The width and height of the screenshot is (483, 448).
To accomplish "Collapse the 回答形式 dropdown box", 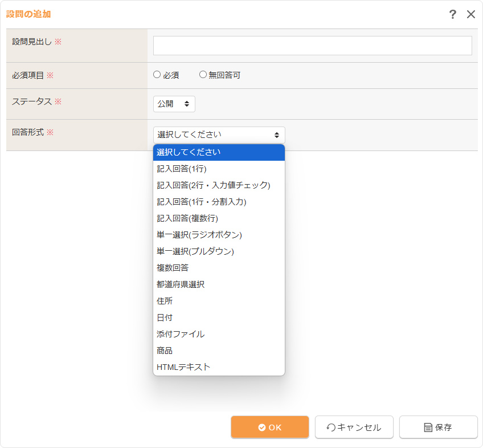I will click(219, 135).
